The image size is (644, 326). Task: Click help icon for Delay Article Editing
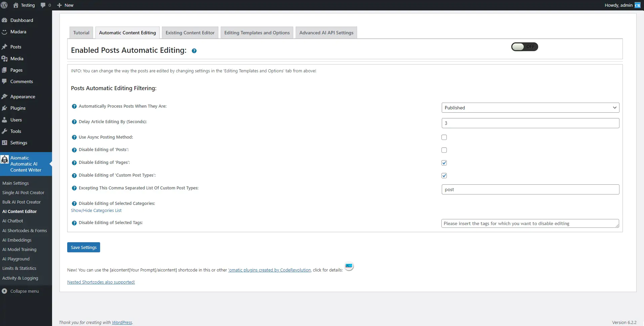(x=74, y=122)
